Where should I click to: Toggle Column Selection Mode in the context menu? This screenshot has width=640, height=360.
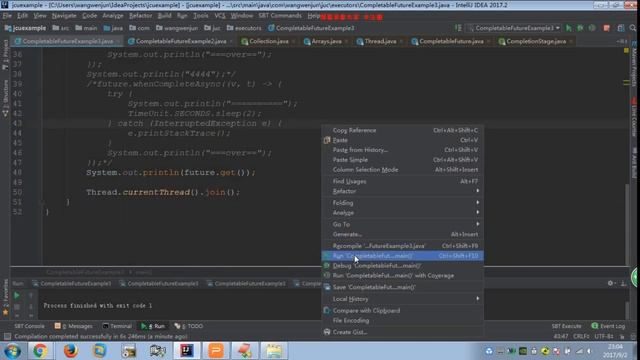pyautogui.click(x=402, y=169)
